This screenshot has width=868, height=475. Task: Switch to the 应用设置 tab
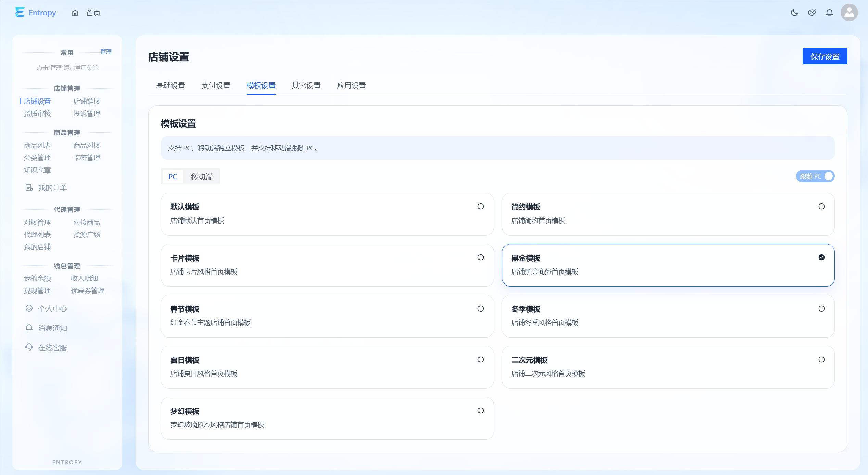352,85
